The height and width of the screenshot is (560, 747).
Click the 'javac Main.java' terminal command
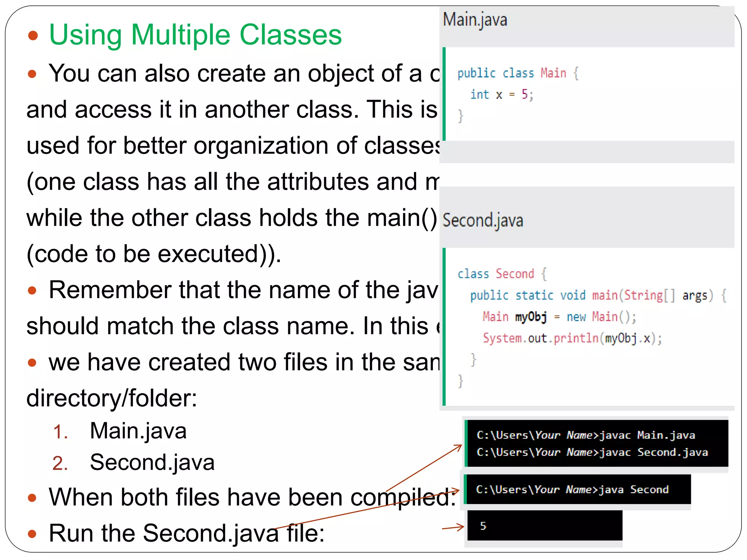pyautogui.click(x=586, y=435)
